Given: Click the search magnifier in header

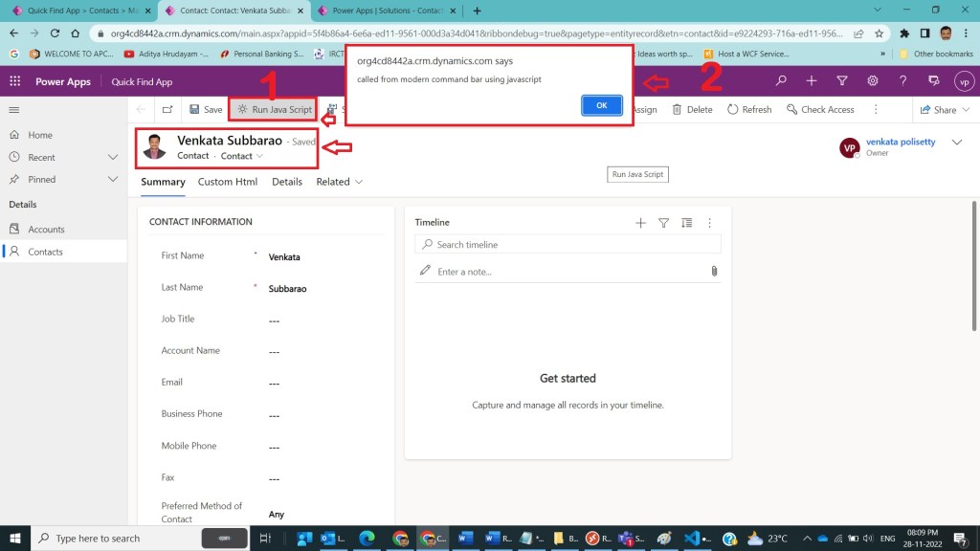Looking at the screenshot, I should point(781,81).
